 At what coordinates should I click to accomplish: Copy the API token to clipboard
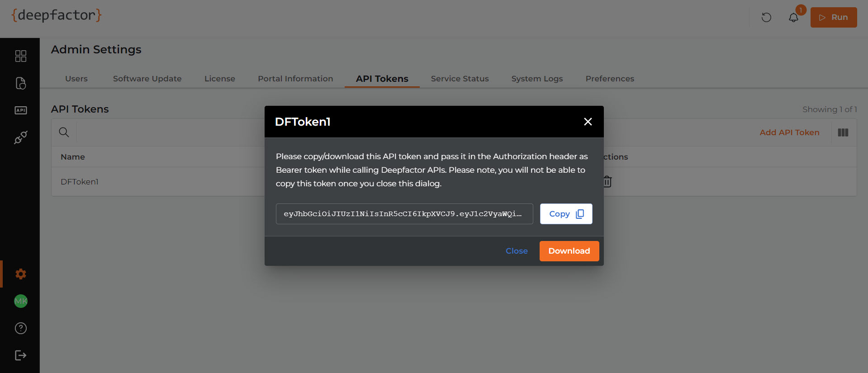(566, 214)
